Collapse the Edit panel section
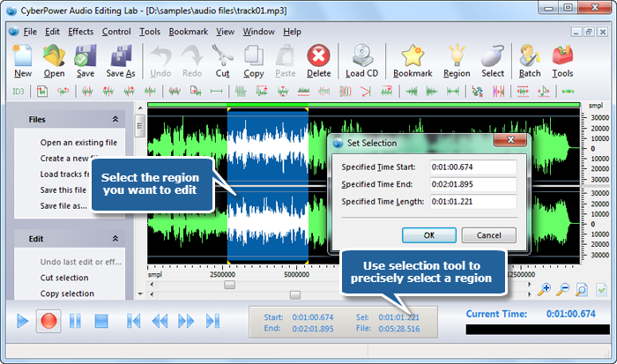 115,239
